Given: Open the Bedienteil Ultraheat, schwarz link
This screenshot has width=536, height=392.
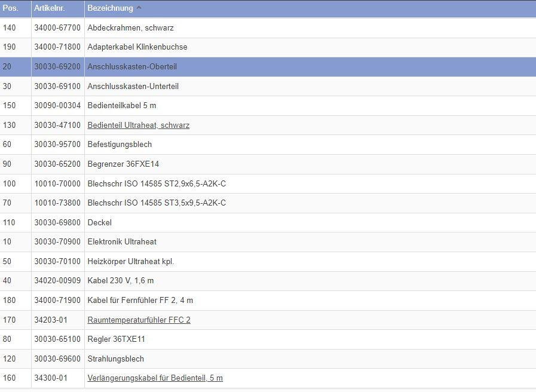Looking at the screenshot, I should (x=138, y=125).
